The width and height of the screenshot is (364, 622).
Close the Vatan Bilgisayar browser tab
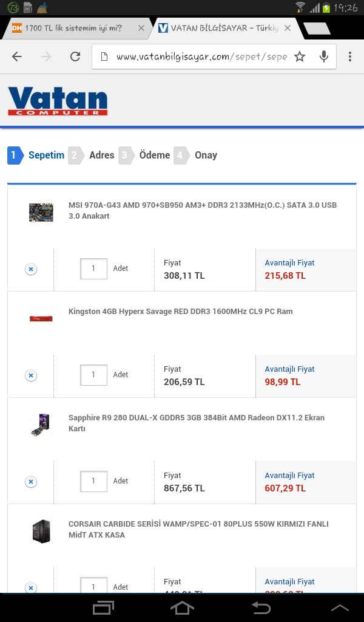pos(288,28)
